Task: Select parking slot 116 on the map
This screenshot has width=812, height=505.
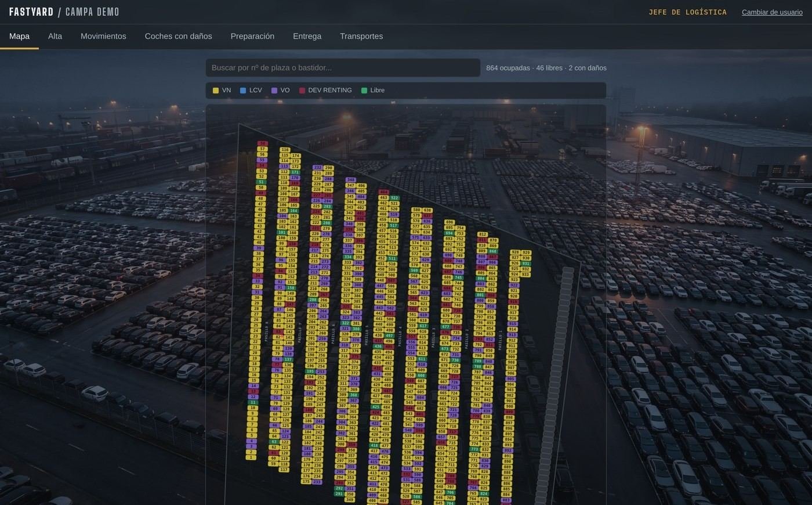Action: [x=285, y=150]
